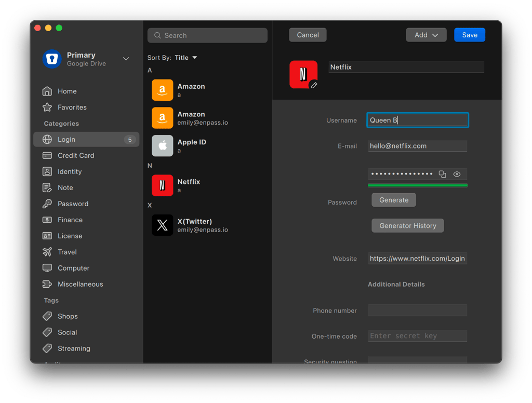
Task: Click the Netflix title field
Action: [406, 67]
